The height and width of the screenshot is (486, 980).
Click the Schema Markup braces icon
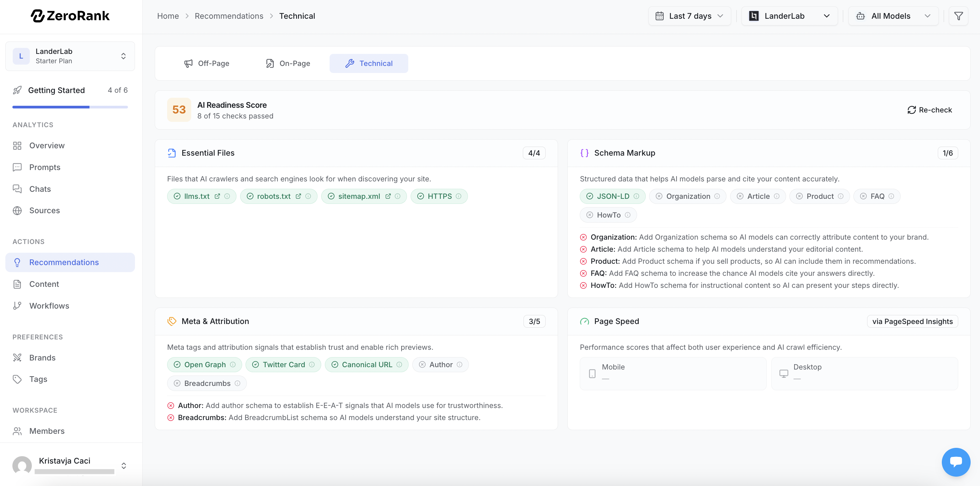584,153
